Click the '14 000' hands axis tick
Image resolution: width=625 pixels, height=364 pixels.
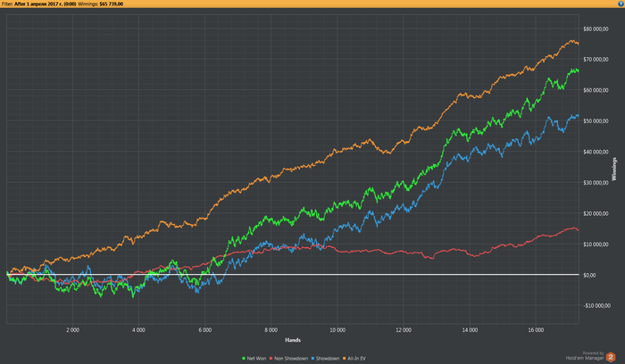(470, 330)
